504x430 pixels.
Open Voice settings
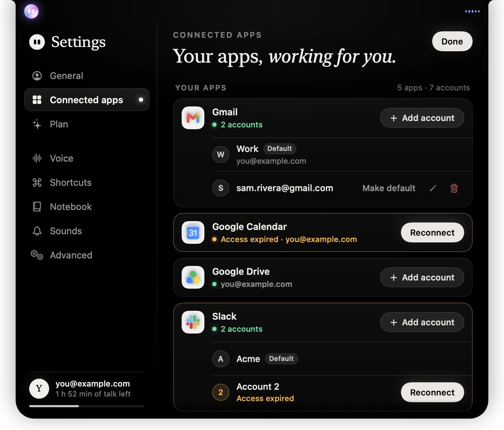[87, 158]
